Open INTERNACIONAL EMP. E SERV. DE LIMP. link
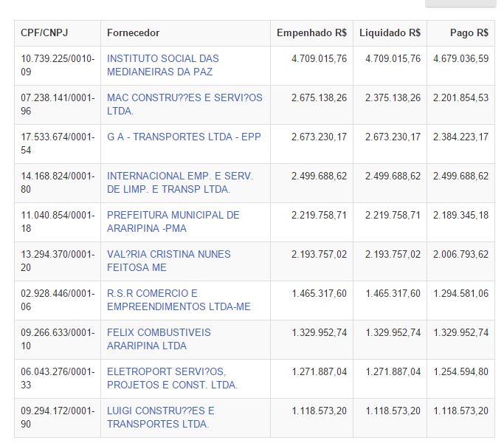The height and width of the screenshot is (446, 504). click(180, 182)
